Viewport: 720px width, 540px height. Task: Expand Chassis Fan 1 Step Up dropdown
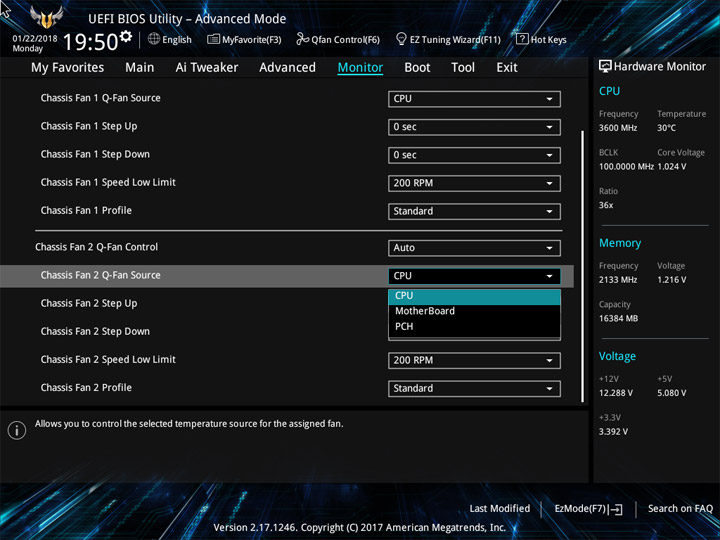(x=474, y=127)
